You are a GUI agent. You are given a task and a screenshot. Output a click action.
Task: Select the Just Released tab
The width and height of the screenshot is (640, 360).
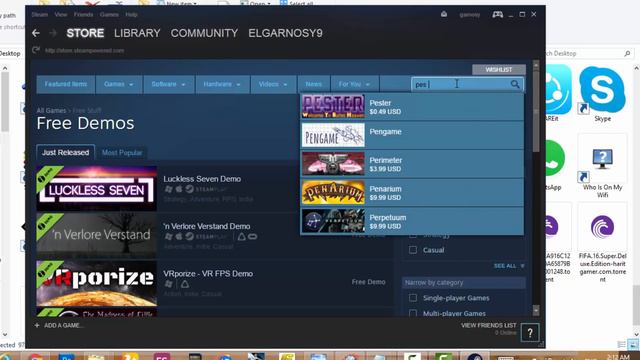(65, 152)
